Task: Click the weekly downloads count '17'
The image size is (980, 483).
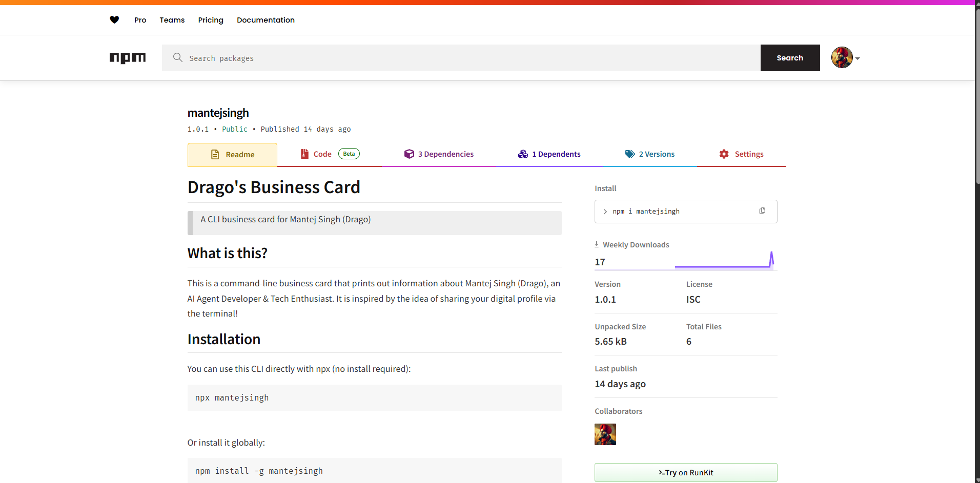Action: point(600,262)
